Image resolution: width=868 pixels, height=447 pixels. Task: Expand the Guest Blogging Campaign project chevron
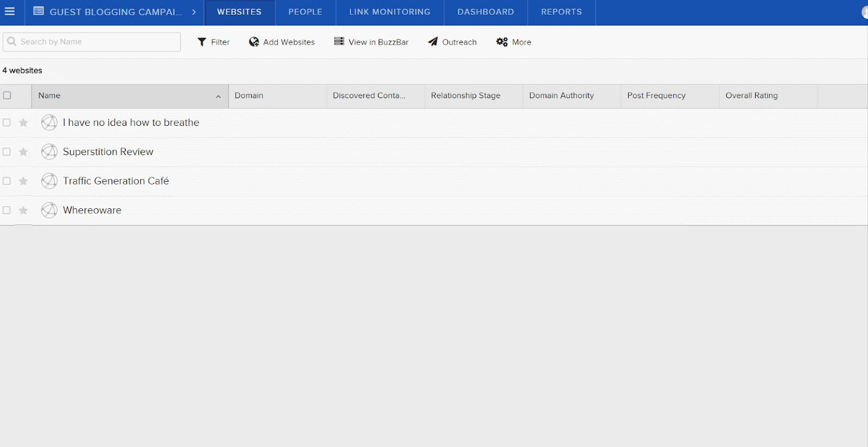[194, 12]
